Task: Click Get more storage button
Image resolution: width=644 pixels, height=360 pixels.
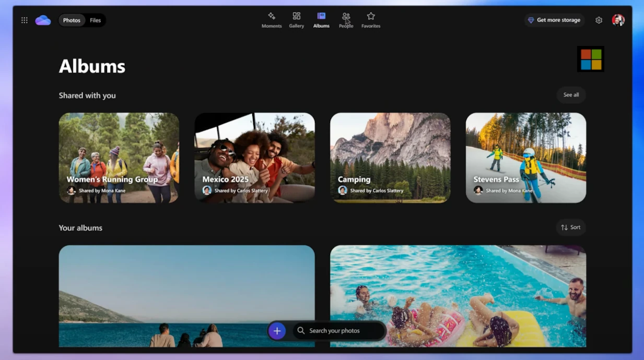Action: (554, 20)
